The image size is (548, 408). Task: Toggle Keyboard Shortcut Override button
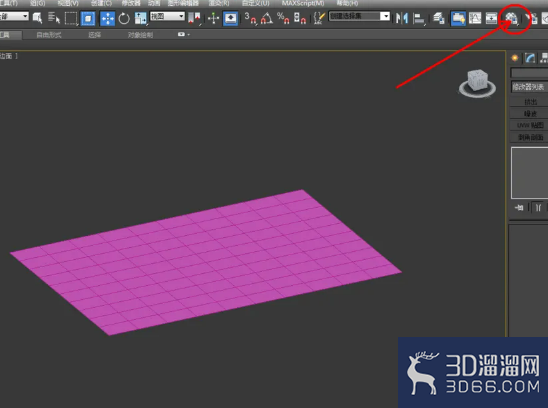tap(231, 18)
